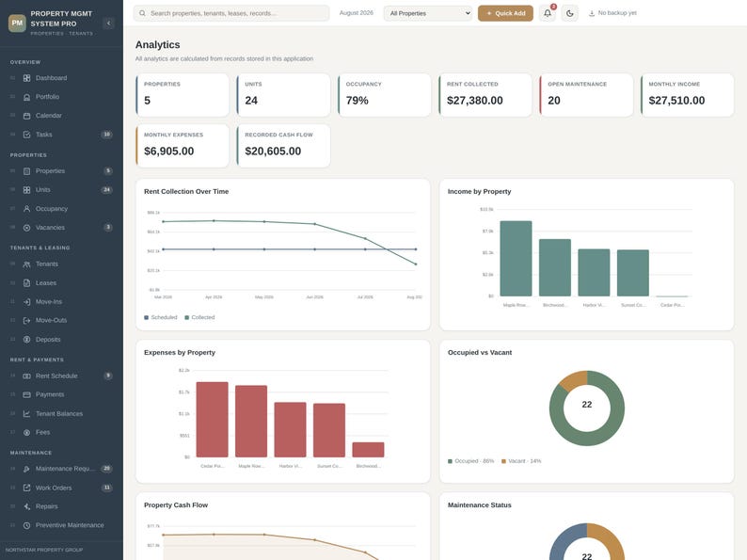The image size is (747, 560).
Task: Click the Quick Add button
Action: click(x=505, y=13)
